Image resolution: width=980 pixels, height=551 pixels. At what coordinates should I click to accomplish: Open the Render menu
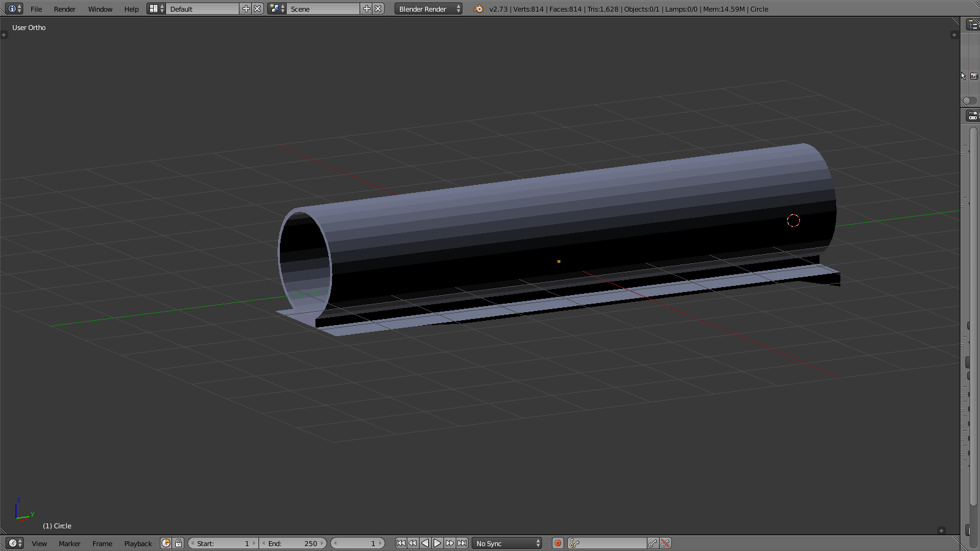click(x=64, y=9)
